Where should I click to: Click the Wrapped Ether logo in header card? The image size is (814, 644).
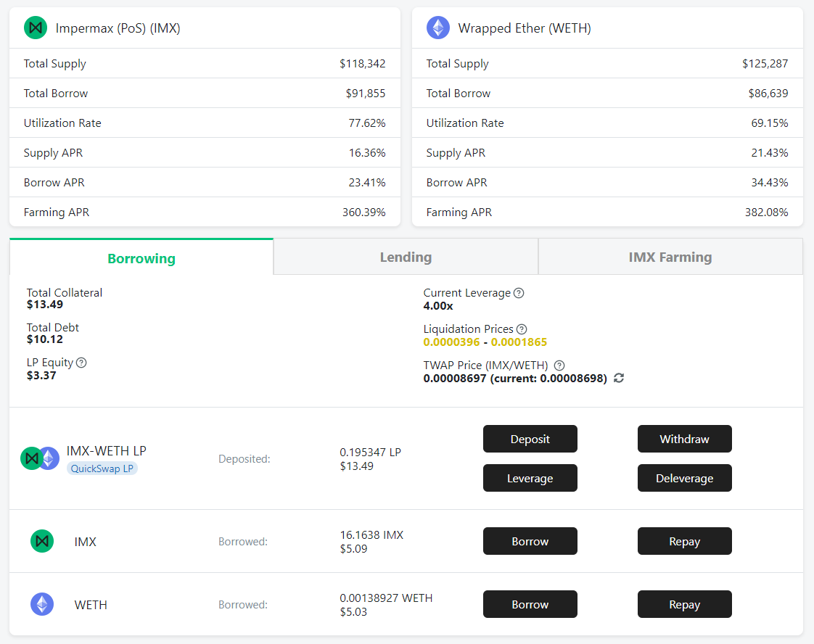tap(437, 28)
